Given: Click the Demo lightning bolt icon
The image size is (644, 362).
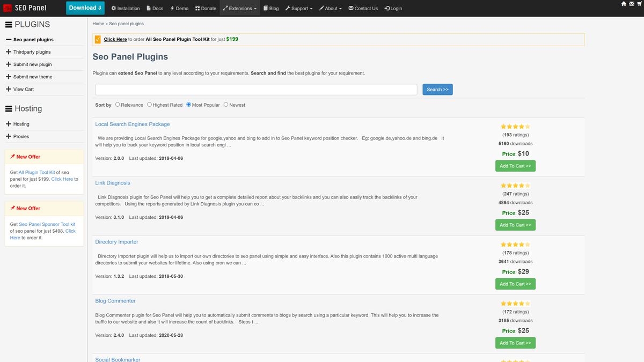Looking at the screenshot, I should 172,8.
